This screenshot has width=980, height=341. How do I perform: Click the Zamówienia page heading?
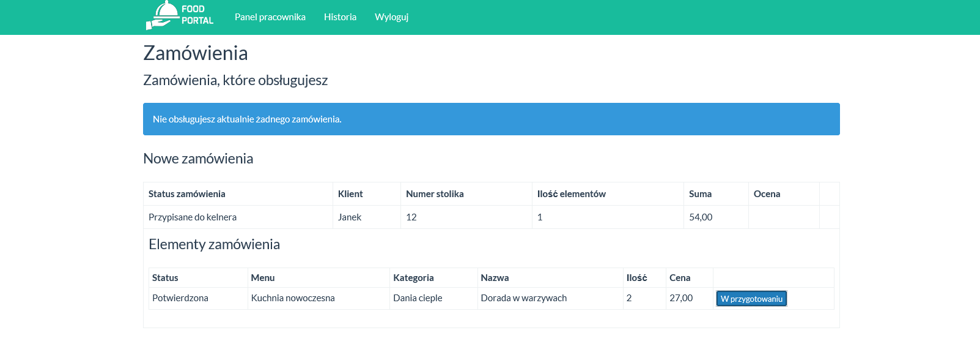[196, 53]
